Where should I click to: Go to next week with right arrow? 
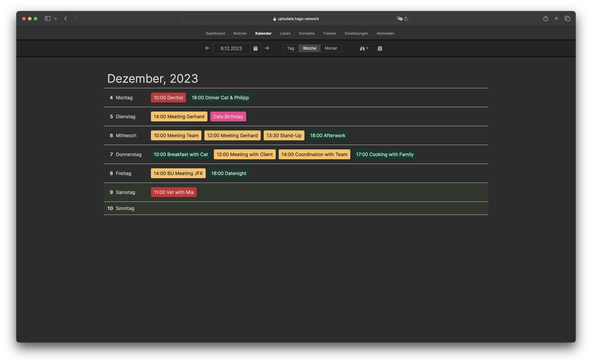point(267,48)
